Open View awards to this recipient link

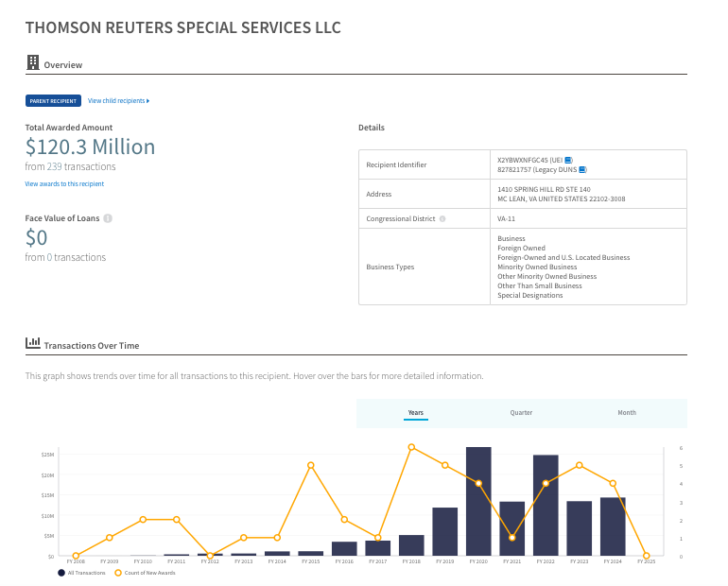point(64,183)
